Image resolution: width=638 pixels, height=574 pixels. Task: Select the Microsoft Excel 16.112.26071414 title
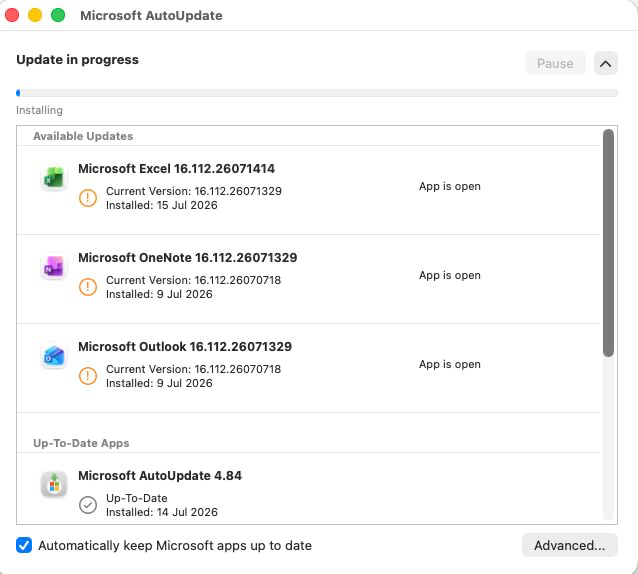click(177, 168)
